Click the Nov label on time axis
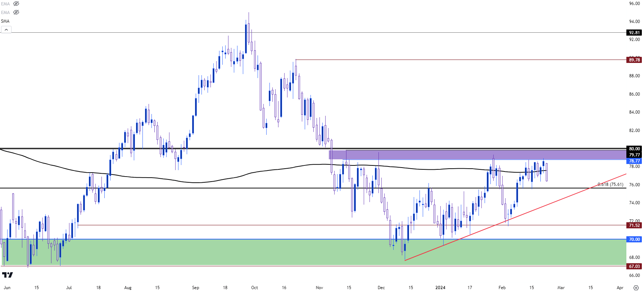Image resolution: width=644 pixels, height=292 pixels. pyautogui.click(x=319, y=288)
